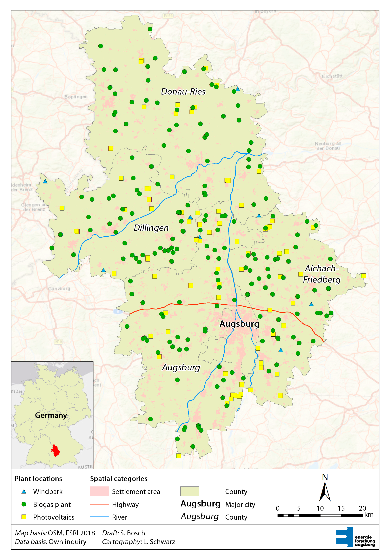Click the Plant locations legend heading
Viewport: 392px width, 559px height.
coord(38,479)
